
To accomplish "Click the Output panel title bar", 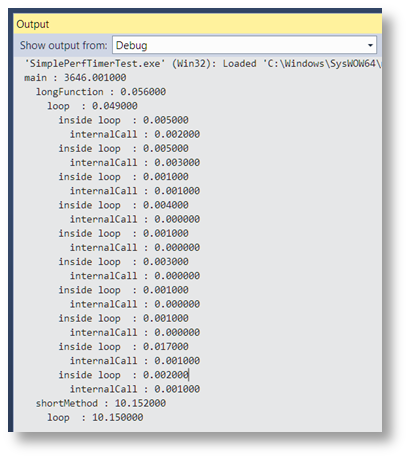I will pyautogui.click(x=198, y=24).
